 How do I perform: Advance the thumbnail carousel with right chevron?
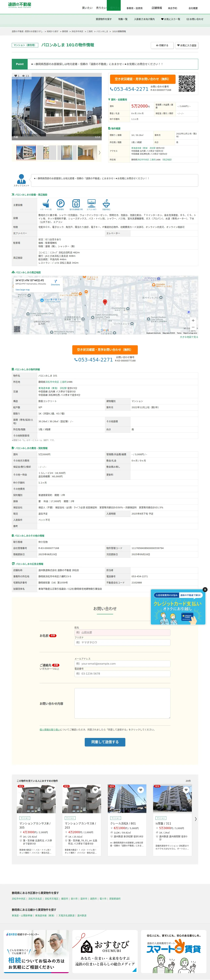click(99, 153)
